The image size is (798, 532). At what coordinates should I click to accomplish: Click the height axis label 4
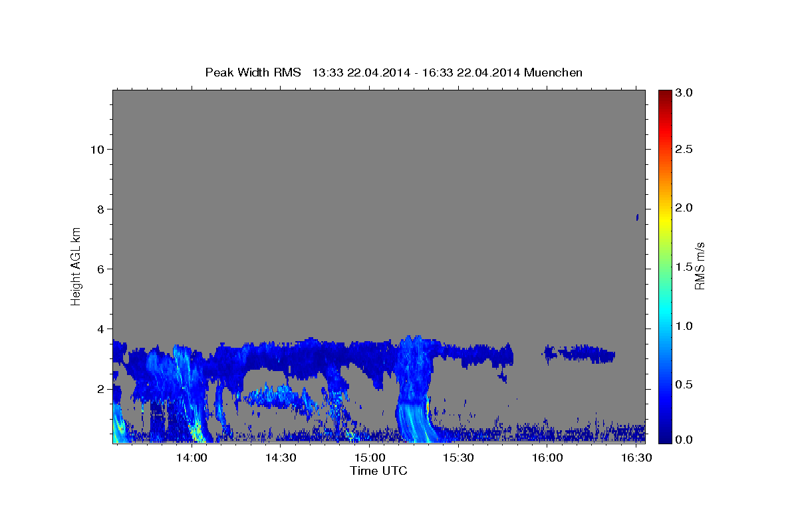coord(100,329)
